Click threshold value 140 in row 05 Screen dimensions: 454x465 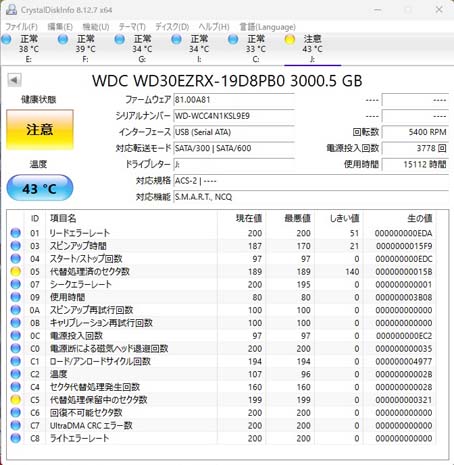coord(352,272)
